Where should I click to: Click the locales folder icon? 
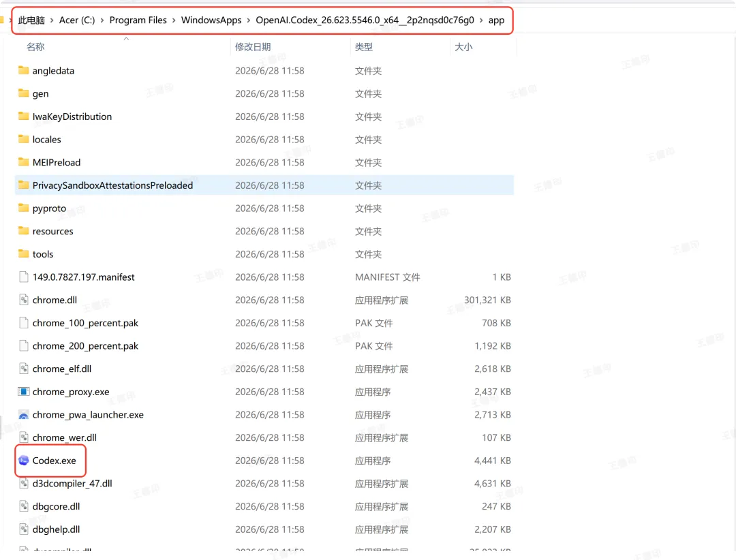pyautogui.click(x=23, y=139)
